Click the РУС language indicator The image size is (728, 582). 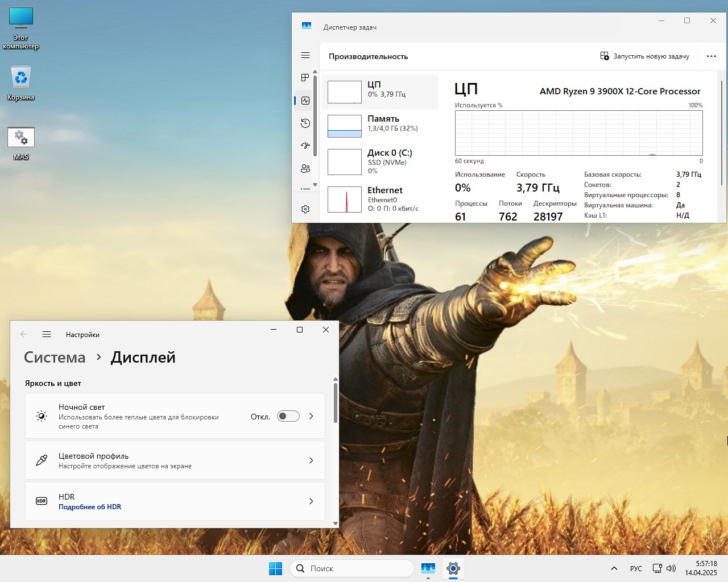(x=636, y=569)
